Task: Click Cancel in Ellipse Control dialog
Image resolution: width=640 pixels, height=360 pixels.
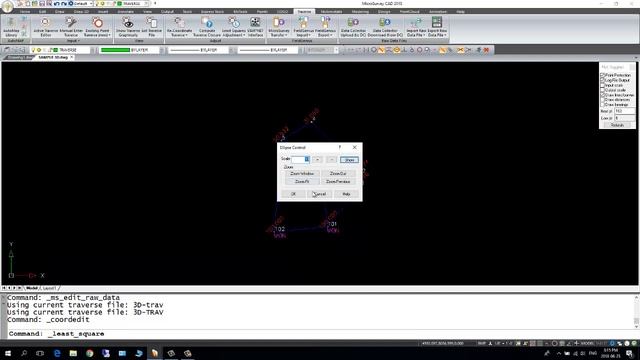Action: (319, 194)
